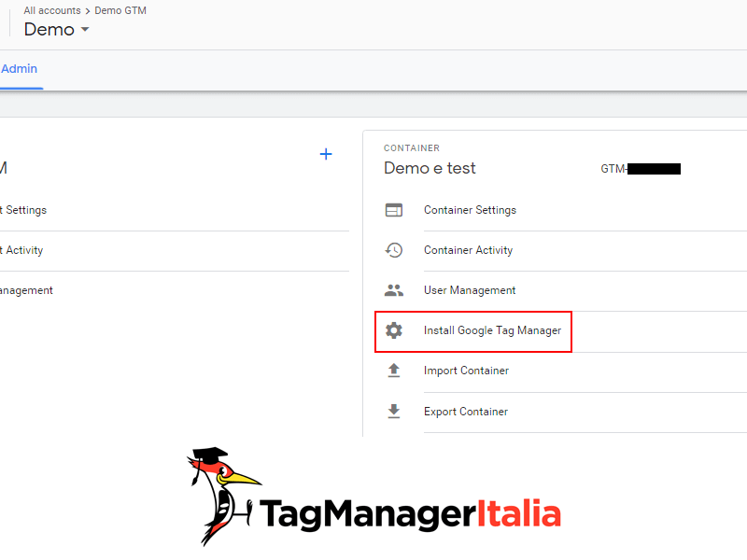Image resolution: width=747 pixels, height=560 pixels.
Task: Click the Container Settings window icon
Action: click(x=394, y=210)
